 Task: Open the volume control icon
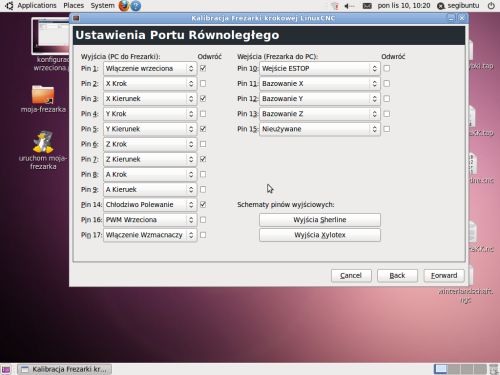click(x=349, y=6)
